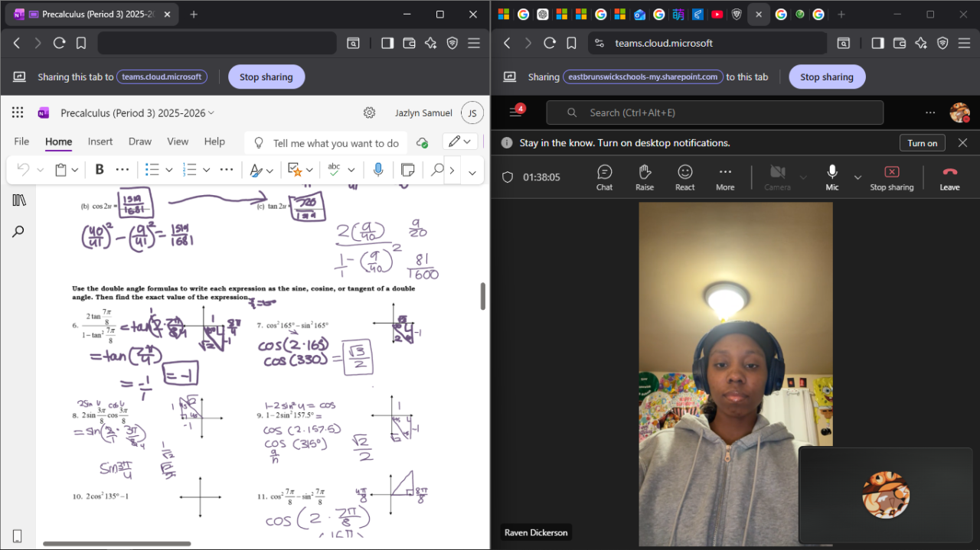Expand the notebook name Precalculus dropdown
Screen dimensions: 980x550
(x=212, y=113)
